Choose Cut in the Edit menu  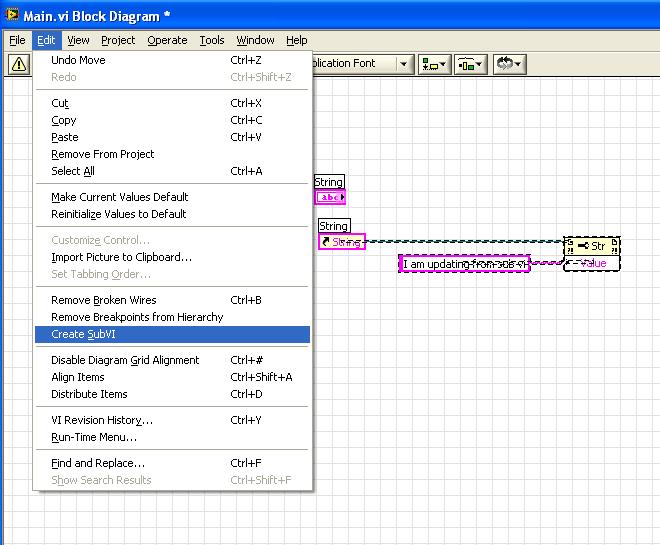(x=173, y=103)
